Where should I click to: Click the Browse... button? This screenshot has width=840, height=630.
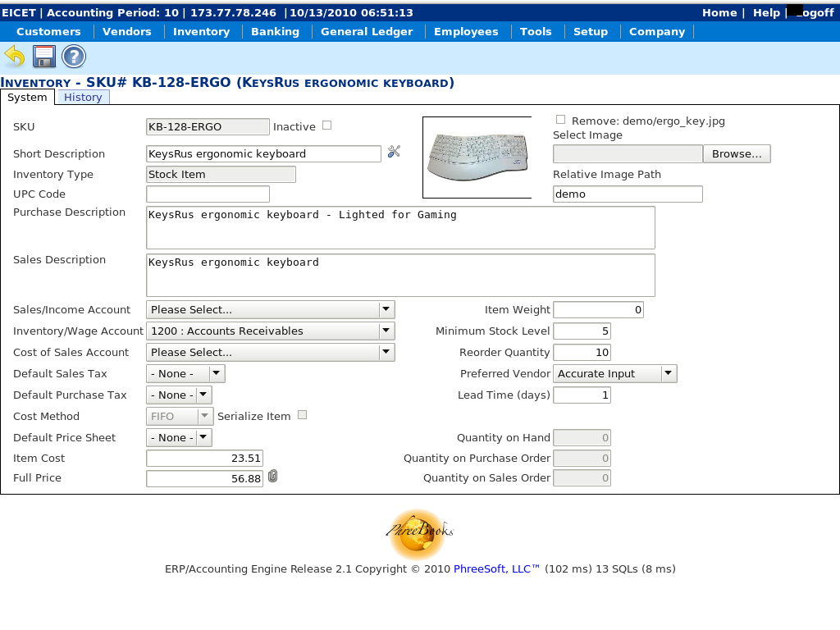(737, 153)
